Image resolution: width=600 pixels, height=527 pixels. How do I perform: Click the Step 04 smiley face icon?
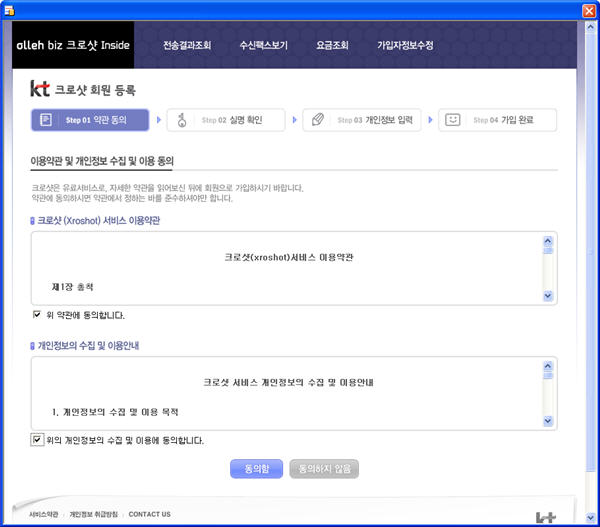click(x=453, y=120)
